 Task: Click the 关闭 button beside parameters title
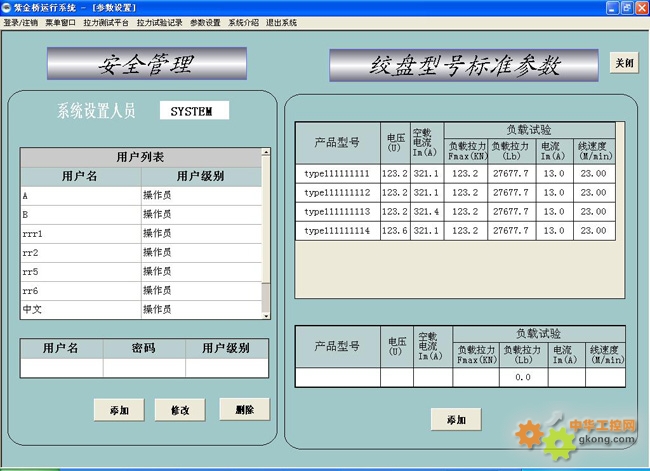[624, 63]
